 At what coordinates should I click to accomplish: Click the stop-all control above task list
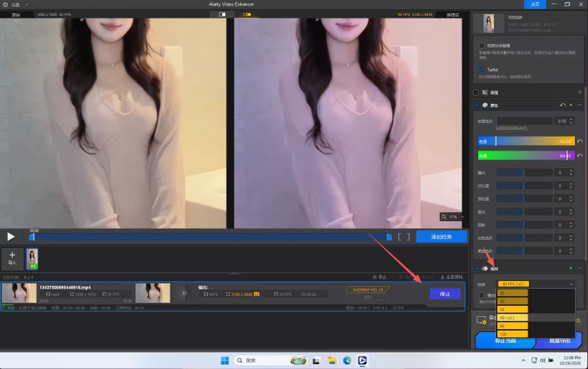pyautogui.click(x=379, y=277)
